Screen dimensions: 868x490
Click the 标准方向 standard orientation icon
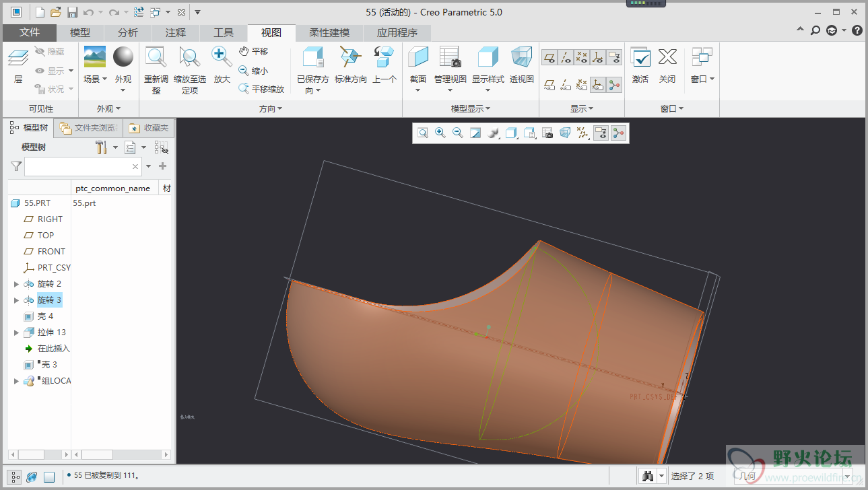click(x=350, y=57)
